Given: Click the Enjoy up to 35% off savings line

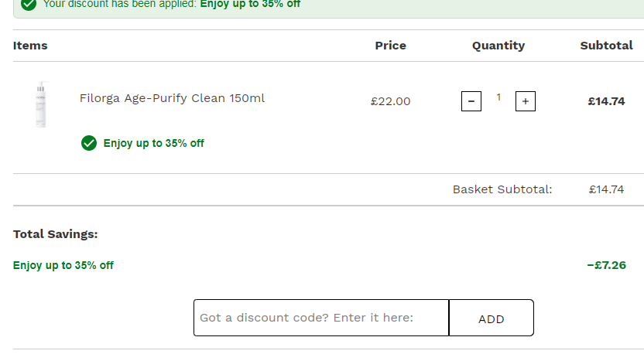Looking at the screenshot, I should coord(63,265).
